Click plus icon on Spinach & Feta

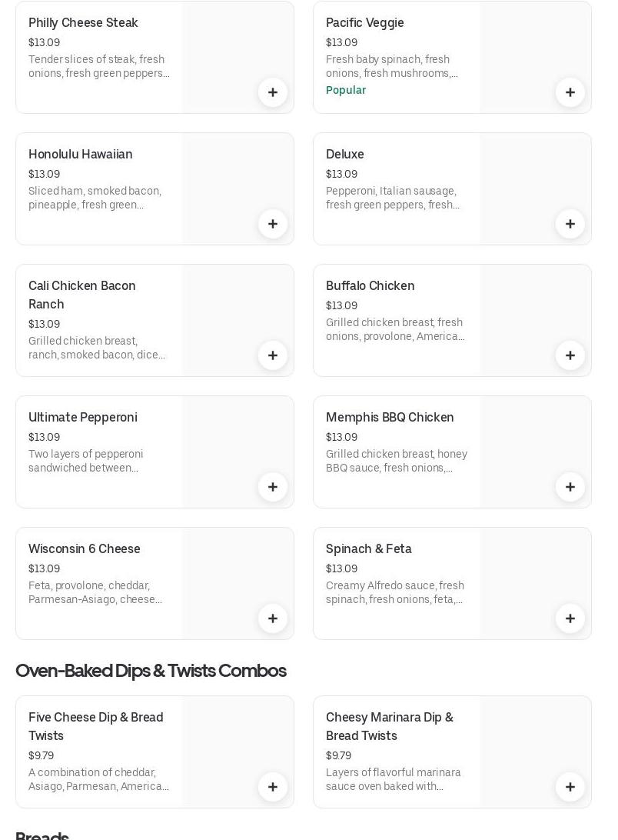pos(570,618)
